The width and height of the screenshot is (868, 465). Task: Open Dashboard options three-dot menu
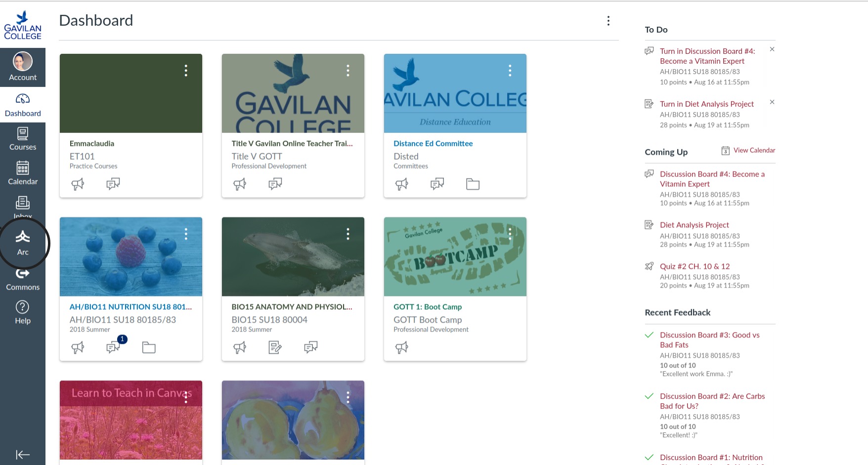point(608,21)
